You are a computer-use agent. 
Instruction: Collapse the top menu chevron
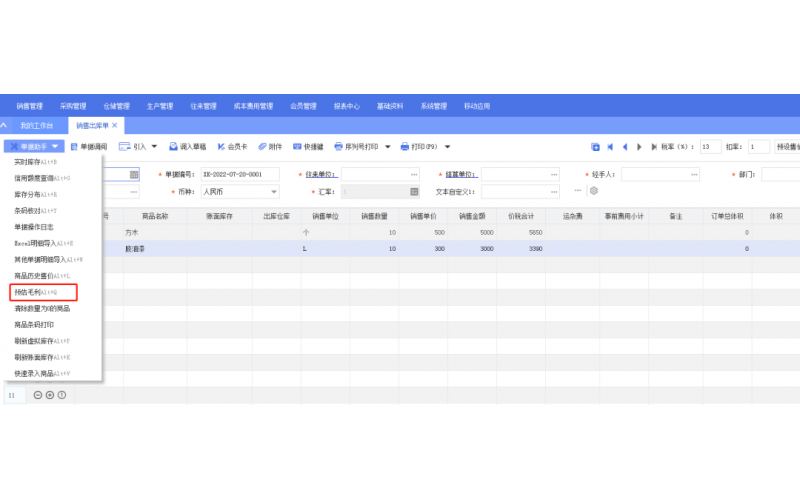(x=4, y=125)
